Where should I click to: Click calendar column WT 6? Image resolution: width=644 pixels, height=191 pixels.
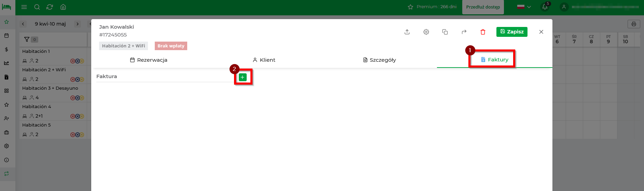point(557,40)
